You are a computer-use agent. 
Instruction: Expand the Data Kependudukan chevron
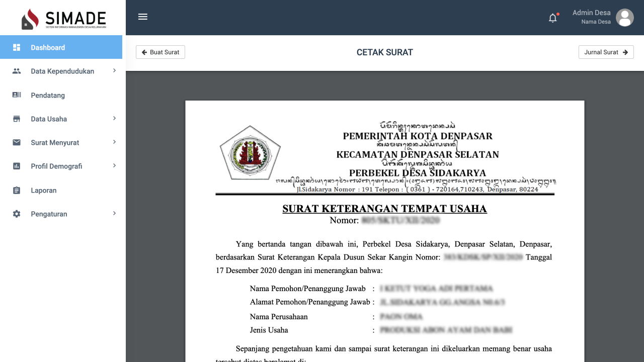(114, 71)
